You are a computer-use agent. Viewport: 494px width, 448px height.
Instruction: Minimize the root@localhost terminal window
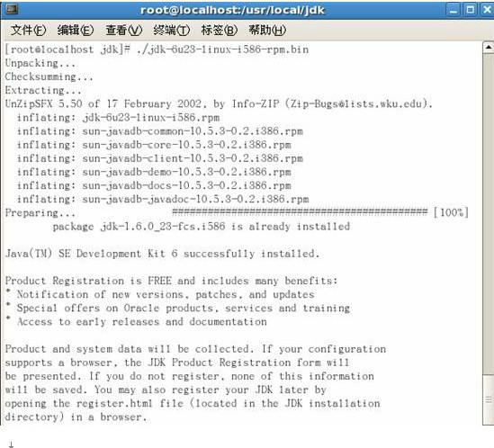pos(453,10)
